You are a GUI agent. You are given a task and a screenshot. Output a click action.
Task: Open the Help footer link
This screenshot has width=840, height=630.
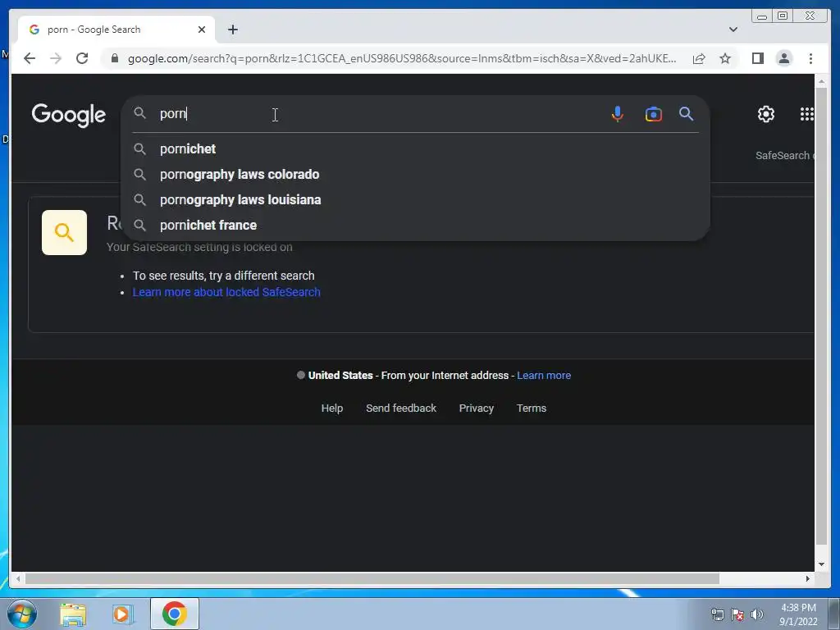coord(332,409)
